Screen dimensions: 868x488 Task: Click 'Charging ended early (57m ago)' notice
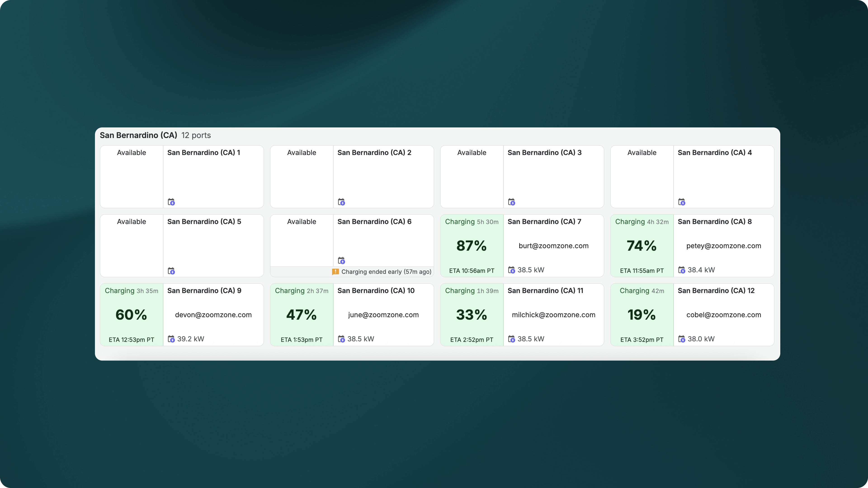click(x=386, y=272)
